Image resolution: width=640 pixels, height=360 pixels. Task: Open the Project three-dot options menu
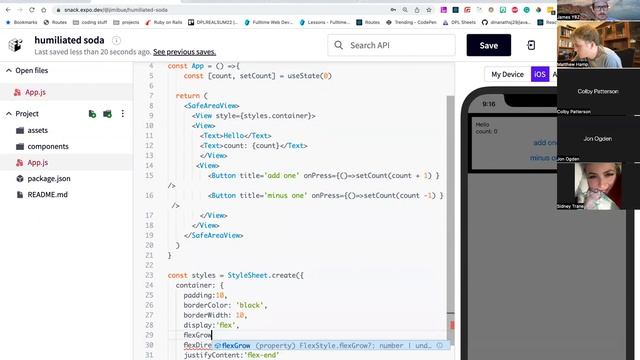[122, 114]
